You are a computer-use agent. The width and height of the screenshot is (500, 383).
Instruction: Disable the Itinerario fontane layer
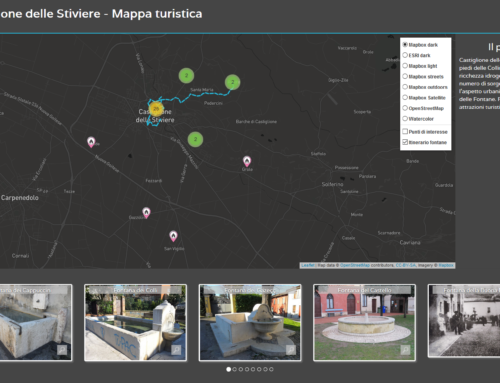[x=405, y=142]
